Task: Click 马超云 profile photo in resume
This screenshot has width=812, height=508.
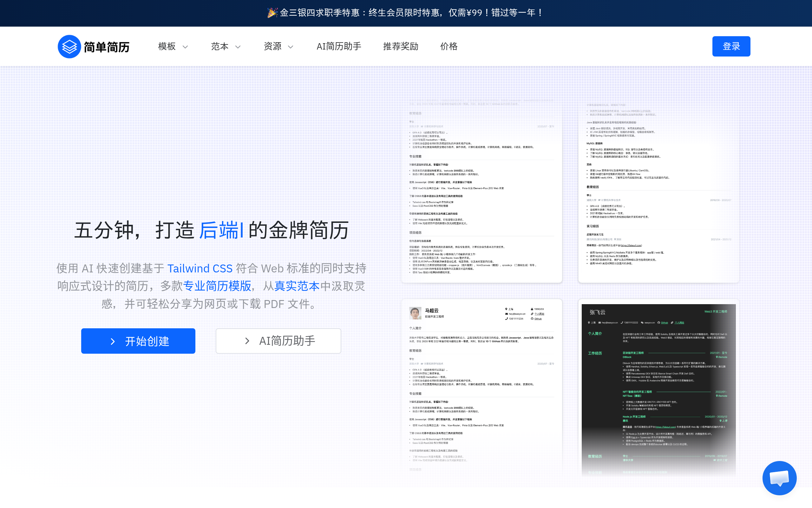Action: pyautogui.click(x=415, y=313)
